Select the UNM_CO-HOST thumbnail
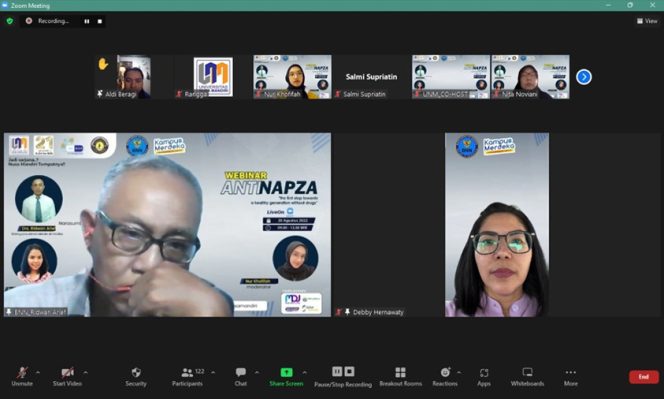Screen dimensions: 664x399 click(x=451, y=77)
